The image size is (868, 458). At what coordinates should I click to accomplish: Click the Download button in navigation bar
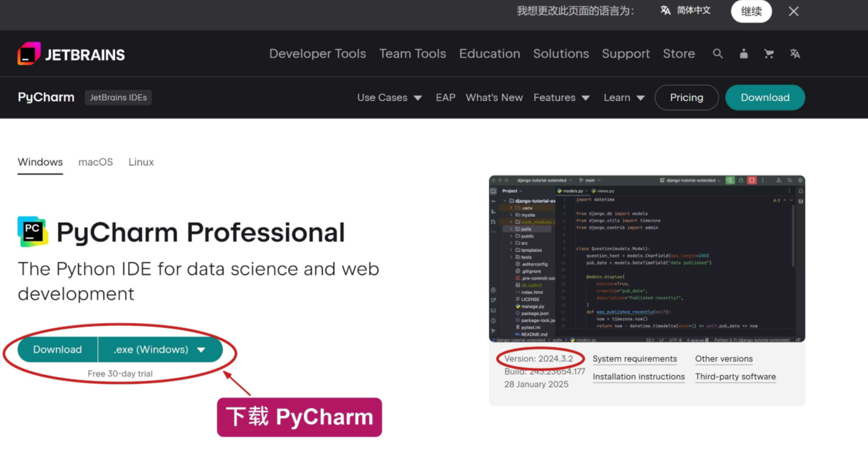pos(765,98)
